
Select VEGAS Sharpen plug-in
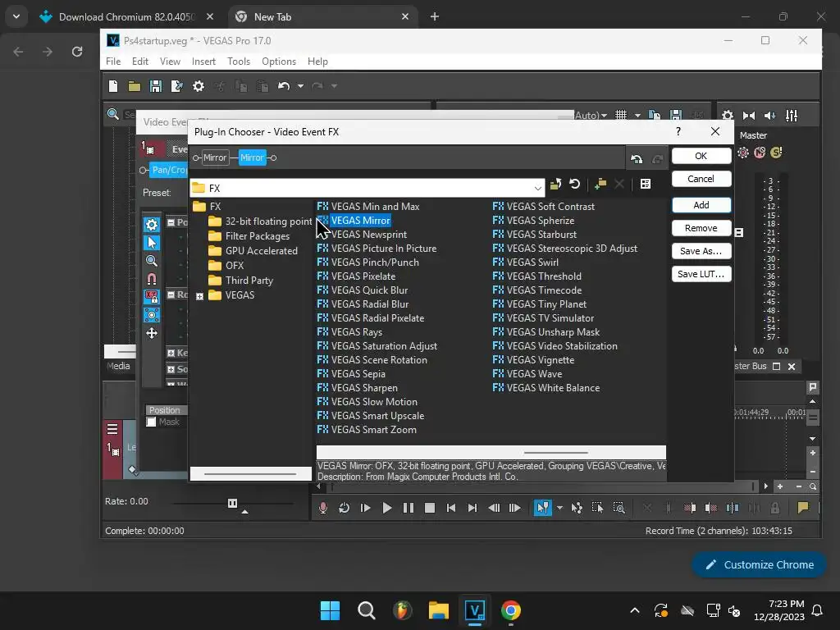(358, 388)
